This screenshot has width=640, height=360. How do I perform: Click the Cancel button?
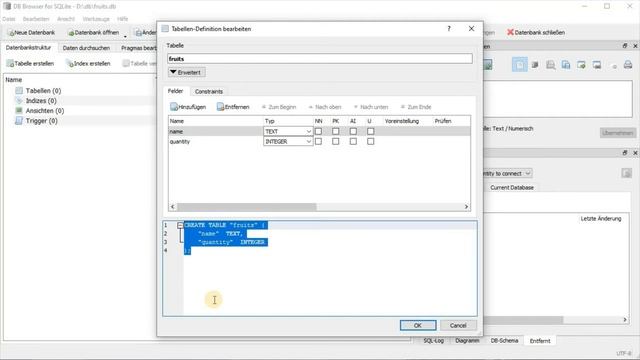click(458, 325)
